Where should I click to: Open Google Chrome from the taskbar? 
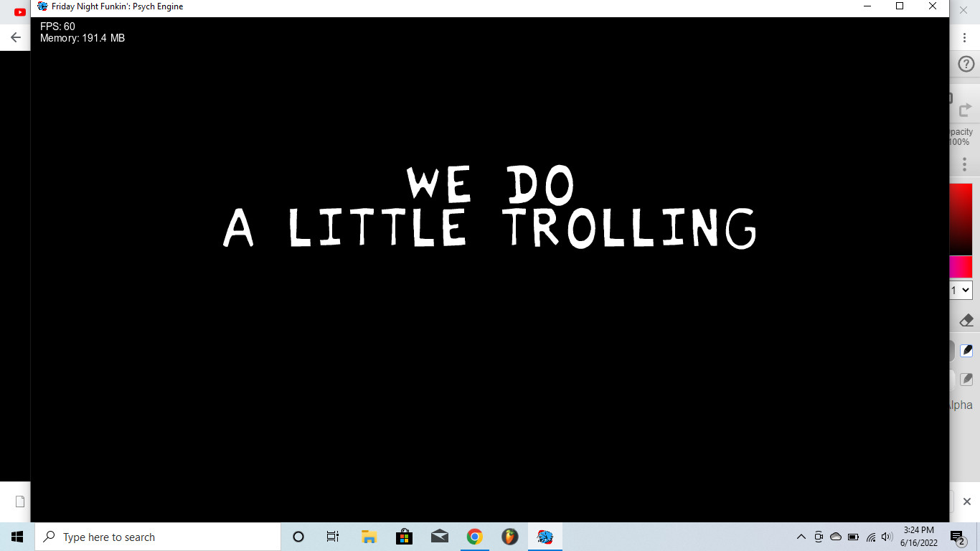point(474,537)
